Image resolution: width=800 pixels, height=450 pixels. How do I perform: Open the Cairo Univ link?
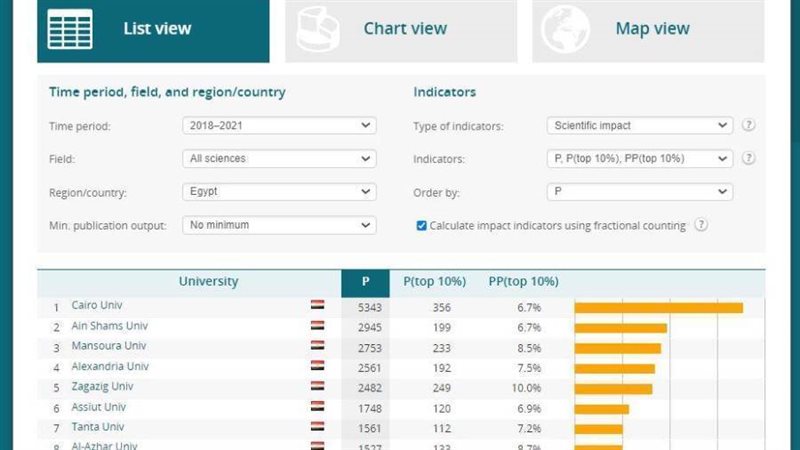96,306
